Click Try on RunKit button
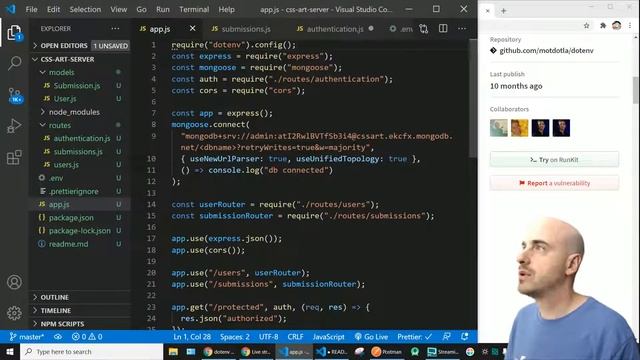The image size is (640, 360). click(x=554, y=160)
